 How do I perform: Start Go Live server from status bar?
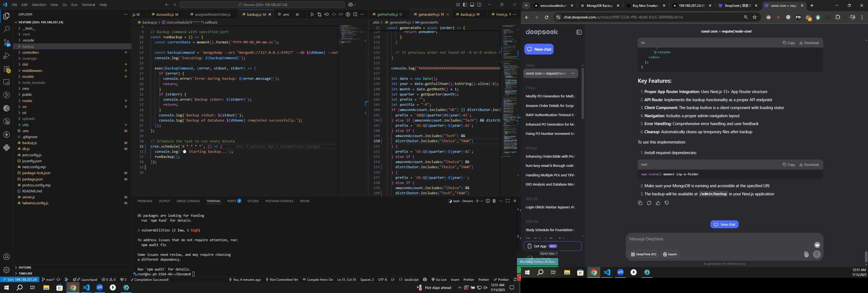[439, 279]
